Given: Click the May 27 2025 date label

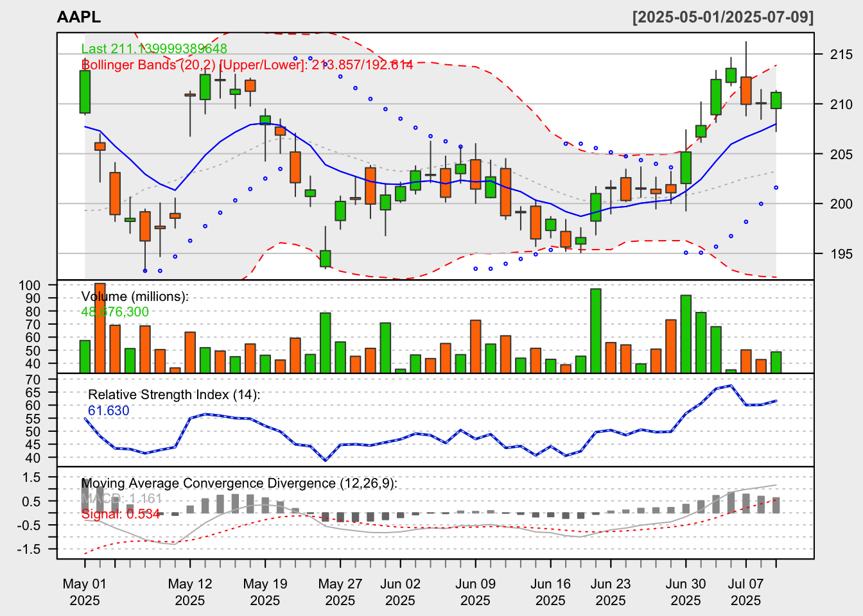Looking at the screenshot, I should tap(340, 592).
